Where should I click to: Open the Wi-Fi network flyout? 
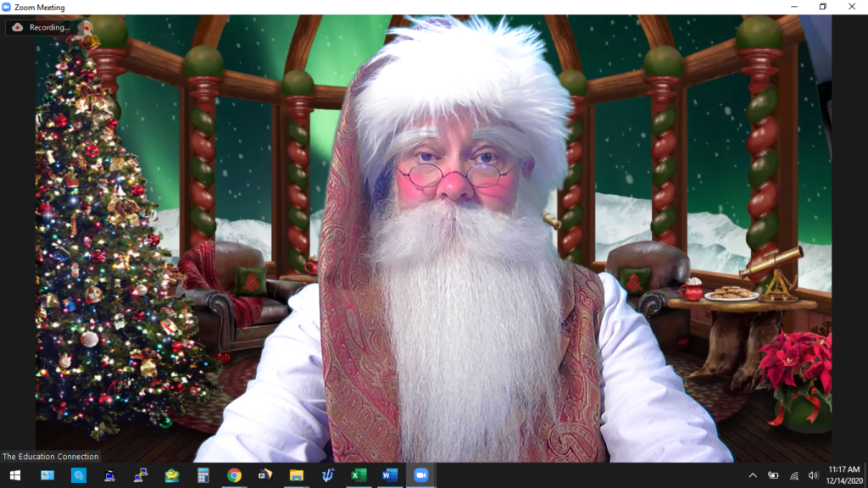(x=793, y=475)
